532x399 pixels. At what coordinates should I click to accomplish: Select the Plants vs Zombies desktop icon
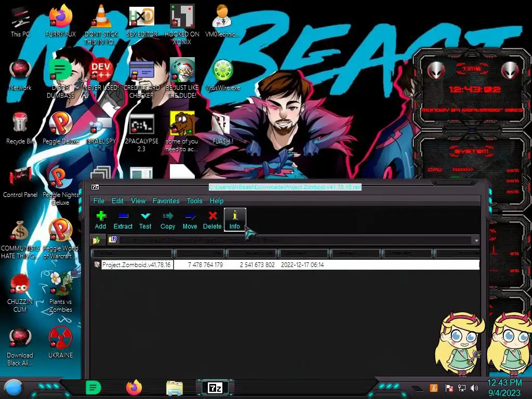pos(61,292)
